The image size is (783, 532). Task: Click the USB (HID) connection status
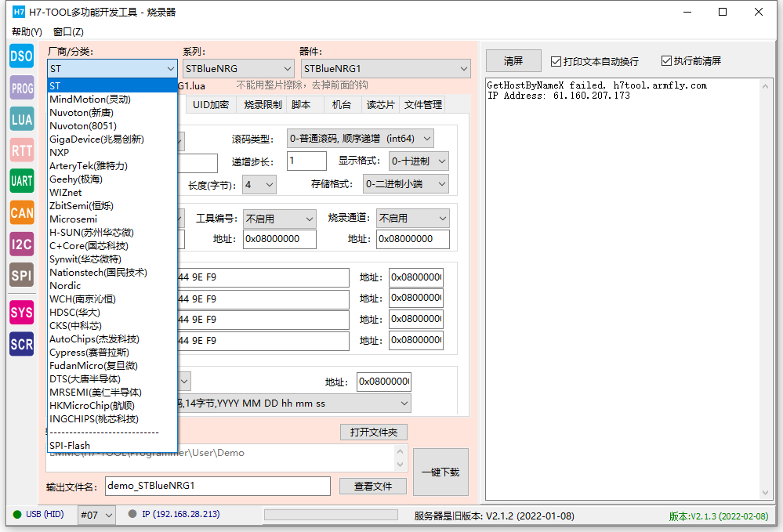pyautogui.click(x=39, y=515)
